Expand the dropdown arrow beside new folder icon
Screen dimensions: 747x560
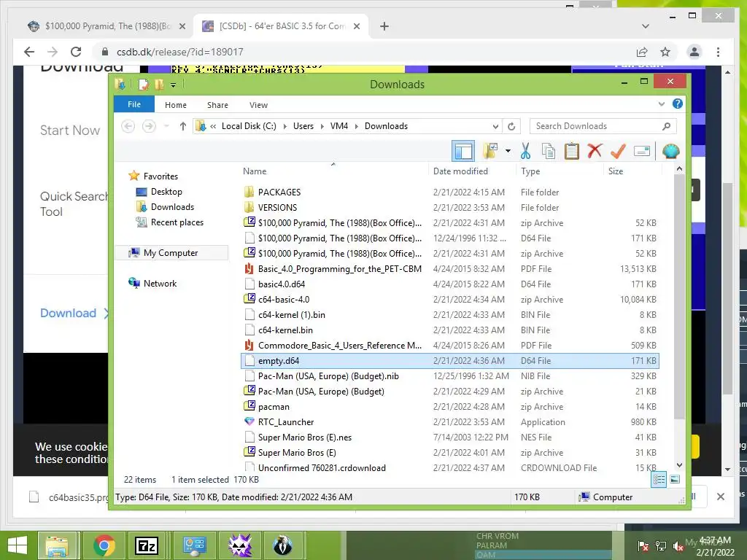[508, 152]
